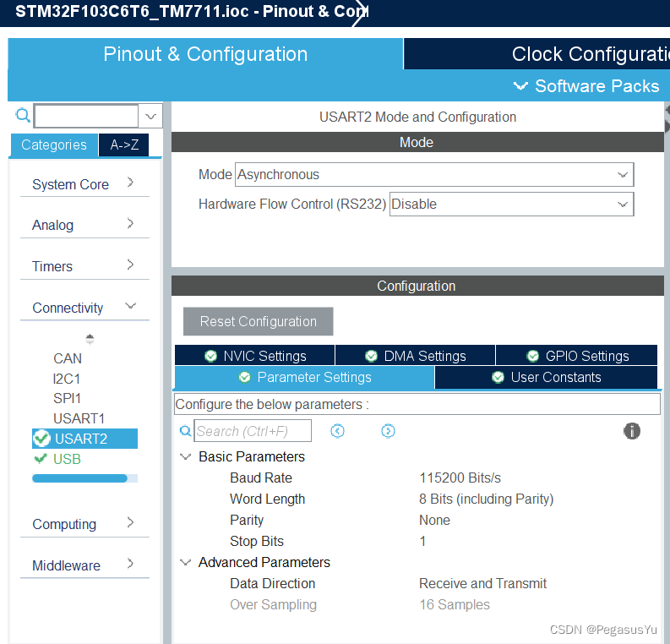Open the User Constants tab
Viewport: 670px width, 644px height.
click(x=546, y=377)
